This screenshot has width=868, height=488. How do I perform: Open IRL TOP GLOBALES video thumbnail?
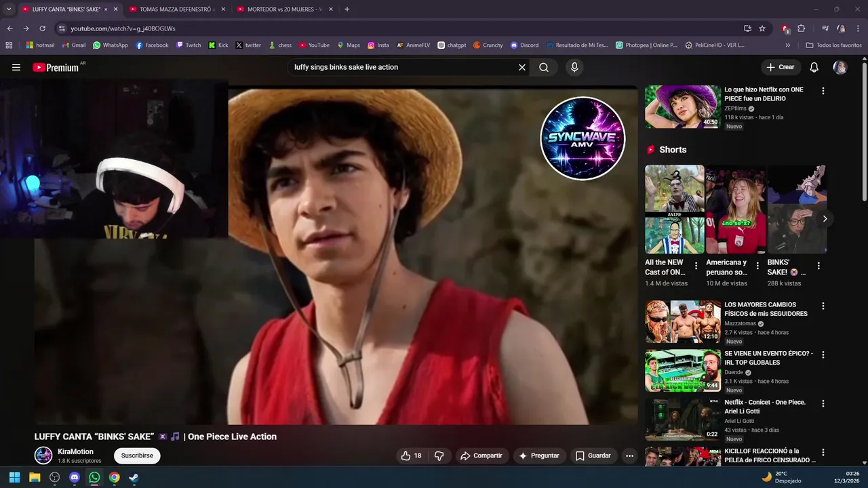tap(682, 371)
